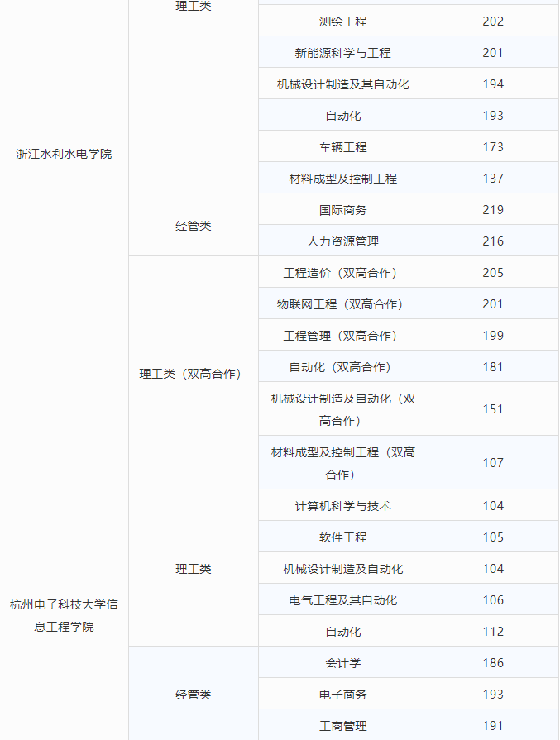Viewport: 560px width, 740px height.
Task: Select 自动化 in the row scoring 112
Action: point(342,632)
